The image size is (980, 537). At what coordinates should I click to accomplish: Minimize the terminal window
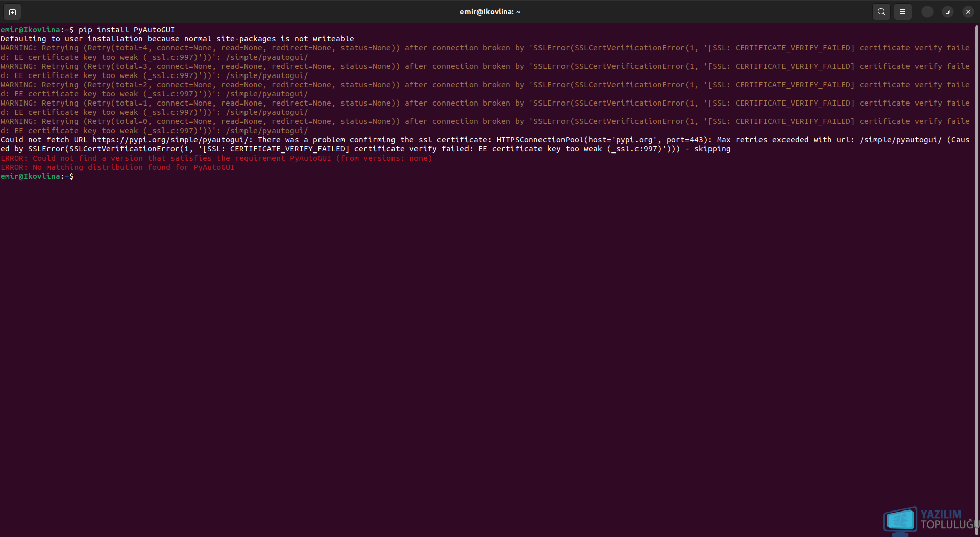(x=927, y=12)
